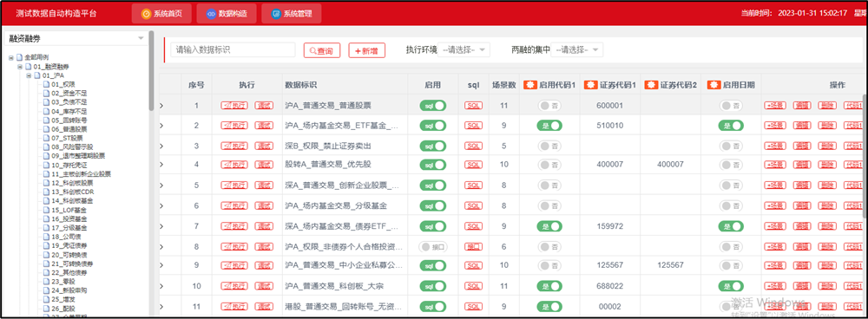Focus the 请输入数据标识 search field

233,49
